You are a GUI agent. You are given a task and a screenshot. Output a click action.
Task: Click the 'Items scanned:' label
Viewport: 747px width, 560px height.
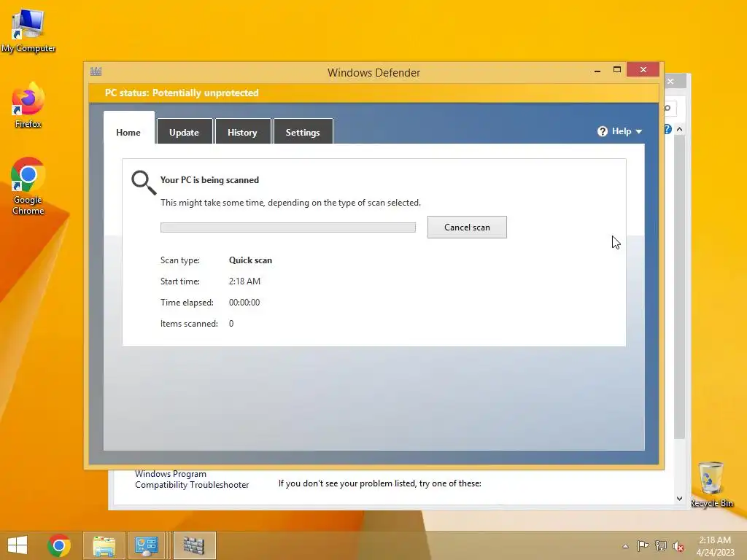[x=189, y=323]
